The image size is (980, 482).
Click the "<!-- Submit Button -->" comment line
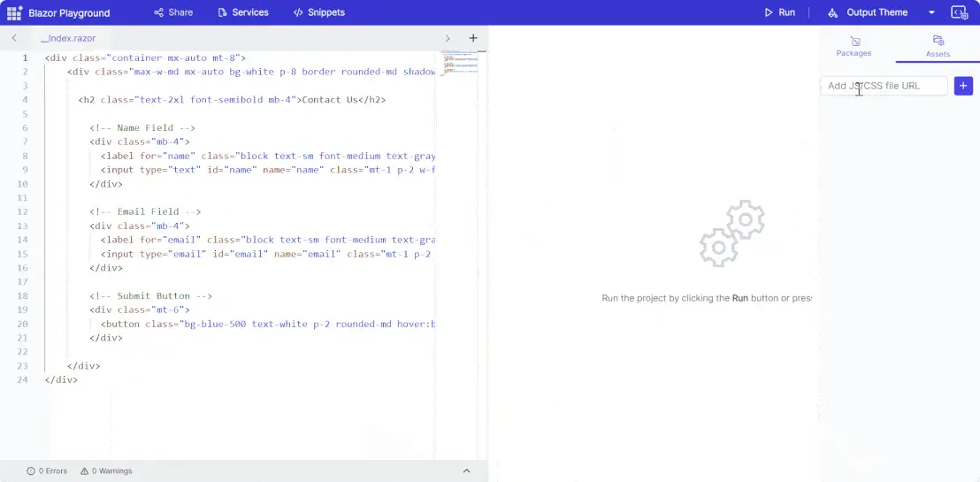(x=150, y=295)
